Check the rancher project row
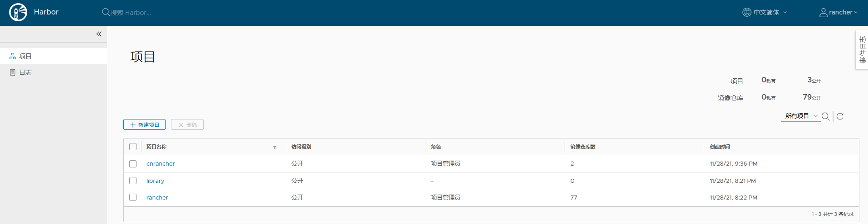The image size is (868, 224). 133,197
